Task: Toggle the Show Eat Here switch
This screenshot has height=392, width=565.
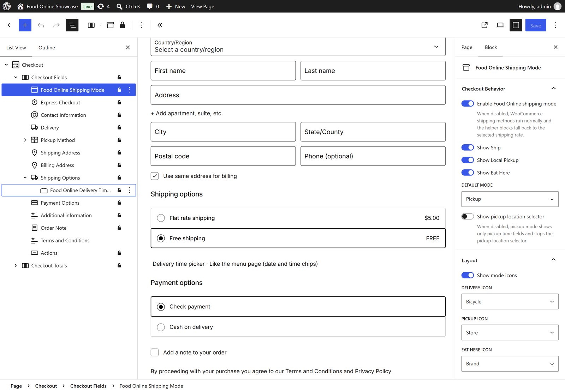Action: pyautogui.click(x=468, y=173)
